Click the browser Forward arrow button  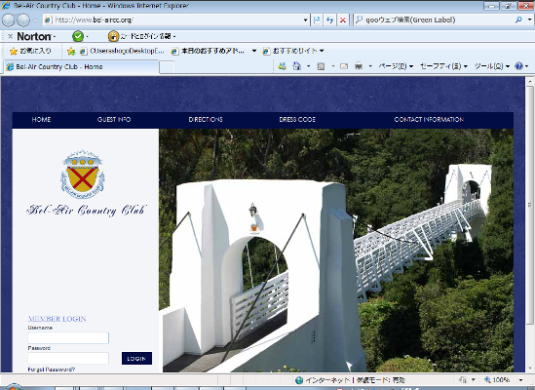click(23, 20)
